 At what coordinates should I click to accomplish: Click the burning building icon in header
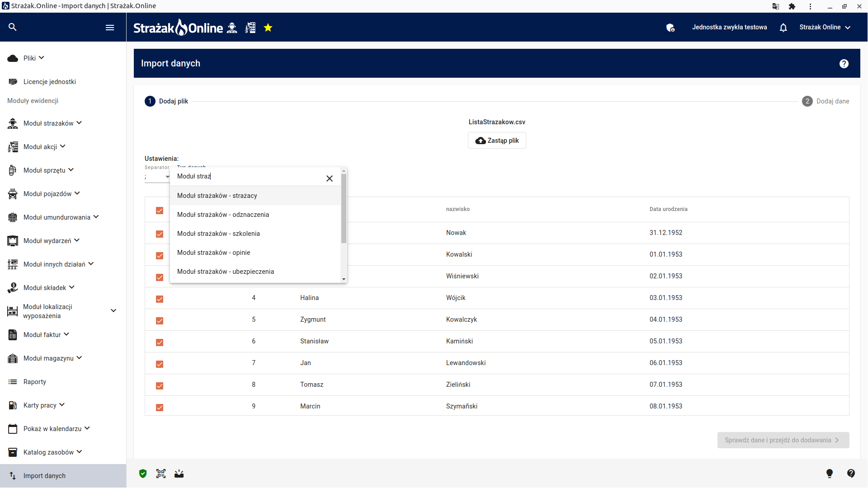(250, 28)
